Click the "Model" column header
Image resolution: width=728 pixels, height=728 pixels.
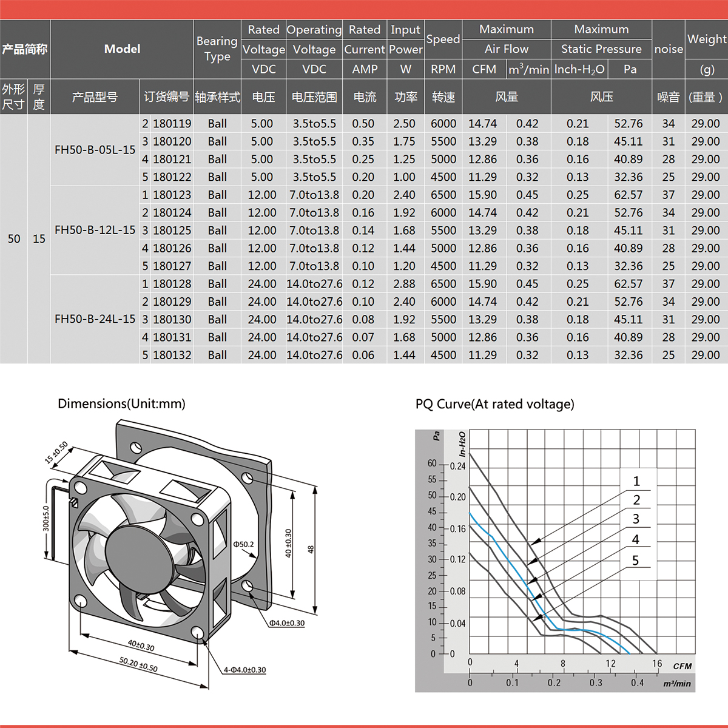pos(122,49)
